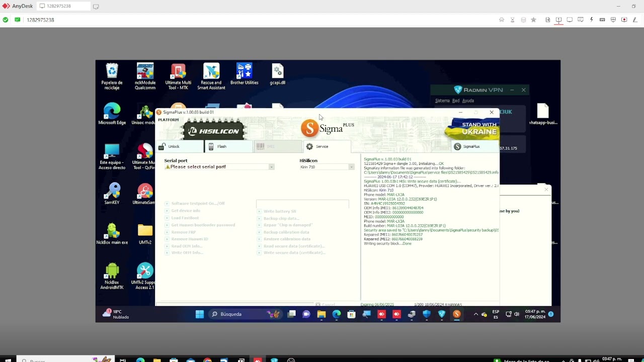Image resolution: width=644 pixels, height=362 pixels.
Task: Open the Unlock tab in SigmaPlus
Action: 174,146
